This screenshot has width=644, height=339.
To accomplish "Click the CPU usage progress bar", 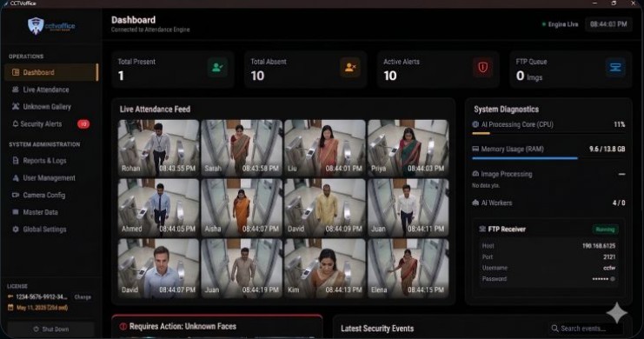I will tap(548, 134).
